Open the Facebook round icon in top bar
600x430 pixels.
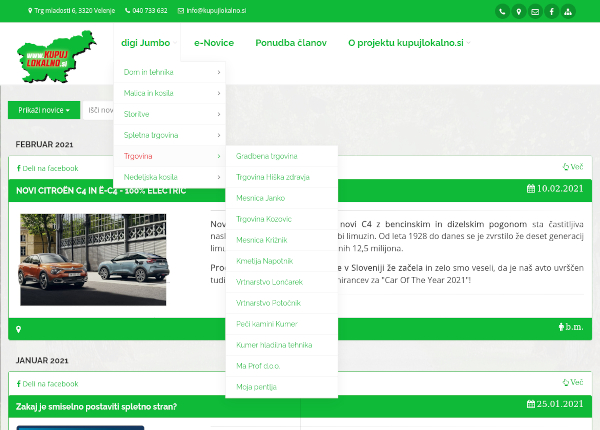click(x=552, y=11)
